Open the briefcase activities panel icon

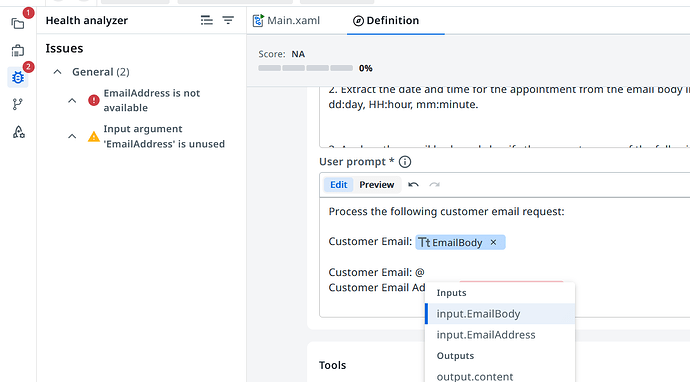[x=18, y=51]
